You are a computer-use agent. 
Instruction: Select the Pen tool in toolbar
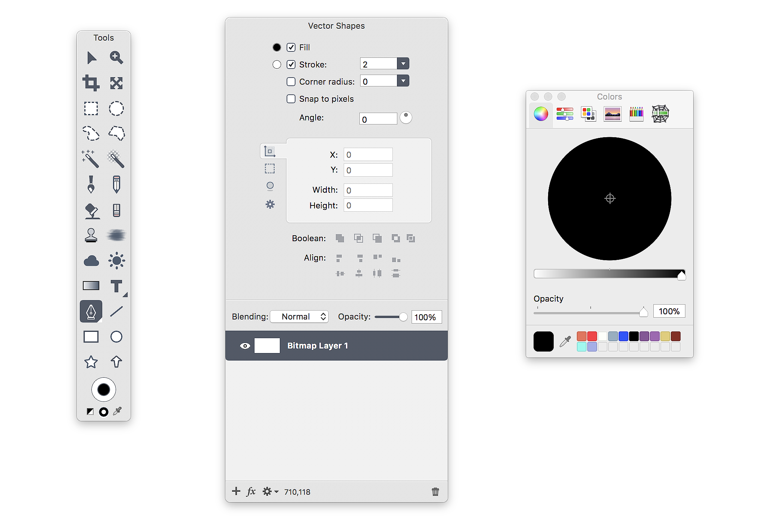(x=91, y=311)
